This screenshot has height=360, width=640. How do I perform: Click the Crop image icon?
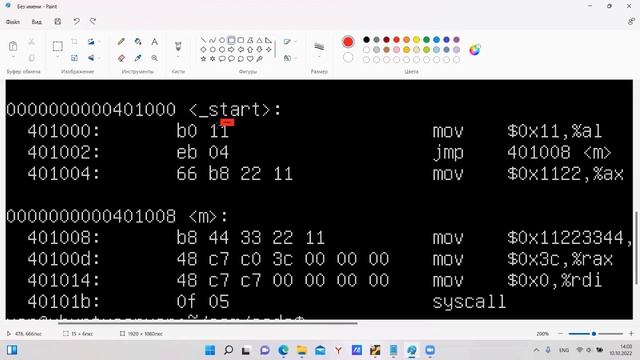[74, 42]
